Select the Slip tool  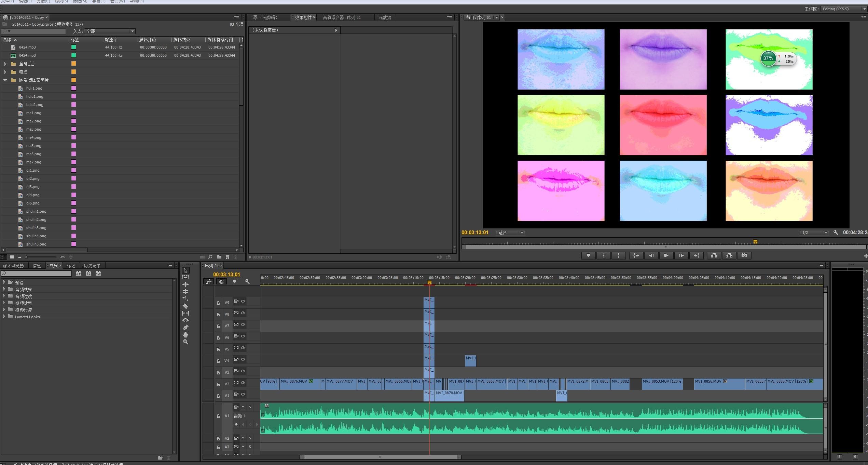[x=185, y=313]
